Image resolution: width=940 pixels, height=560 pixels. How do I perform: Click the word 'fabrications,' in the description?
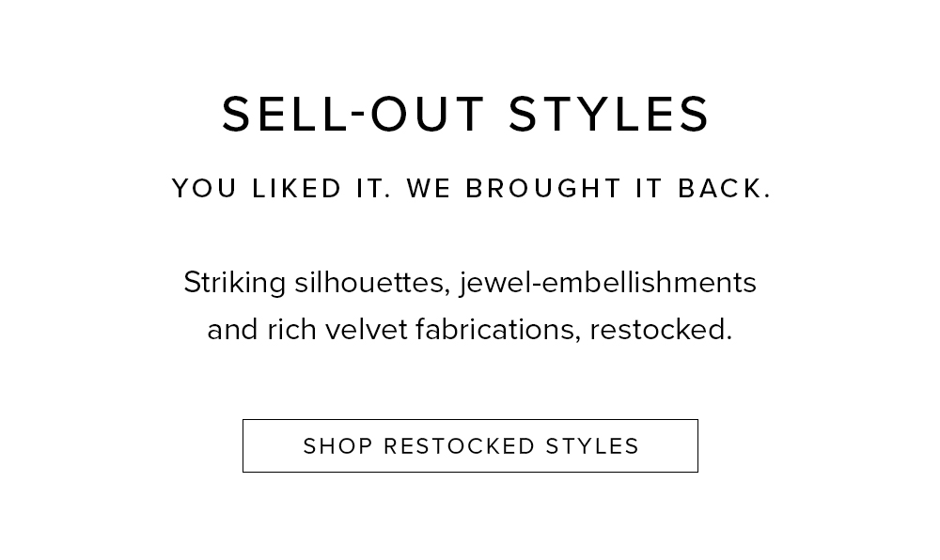[498, 330]
